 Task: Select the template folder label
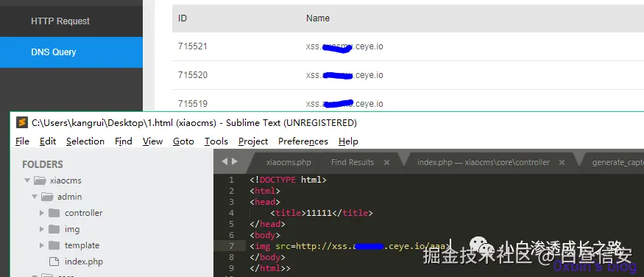tap(82, 245)
